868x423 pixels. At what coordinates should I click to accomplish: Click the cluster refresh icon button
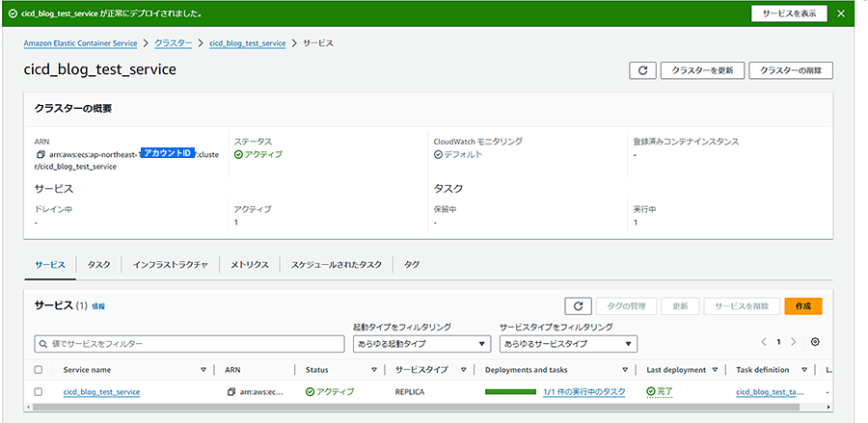pos(642,70)
